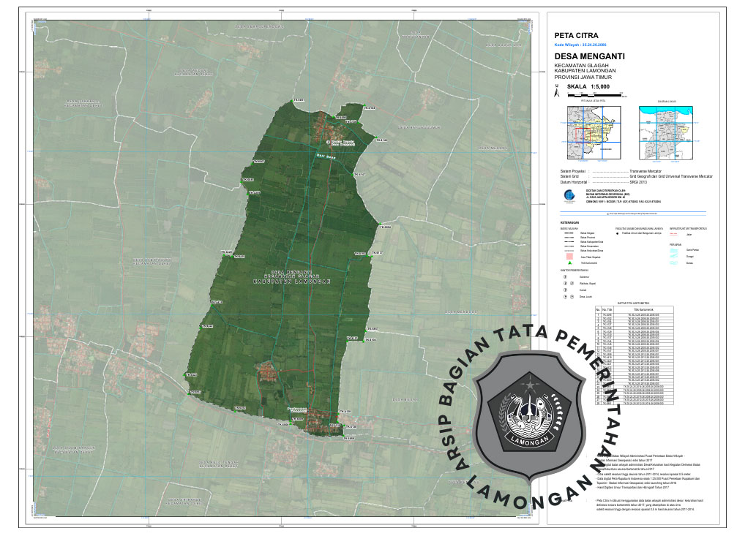Screen dimensions: 756x536
Task: Pick the cyan Garis Pantai legend swatch
Action: [674, 250]
